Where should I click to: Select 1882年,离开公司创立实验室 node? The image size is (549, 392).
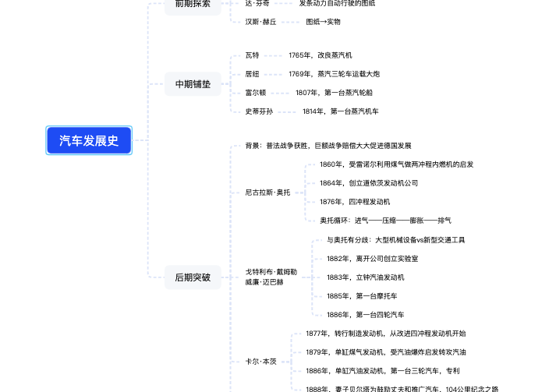[373, 259]
